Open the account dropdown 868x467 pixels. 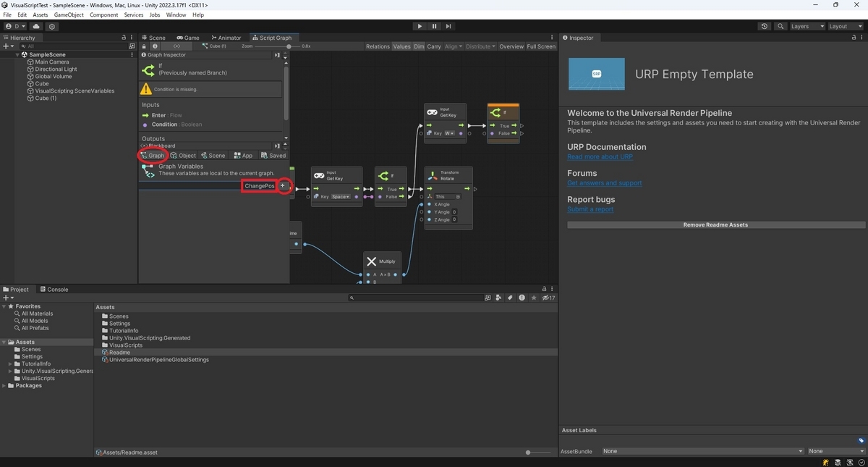click(15, 26)
